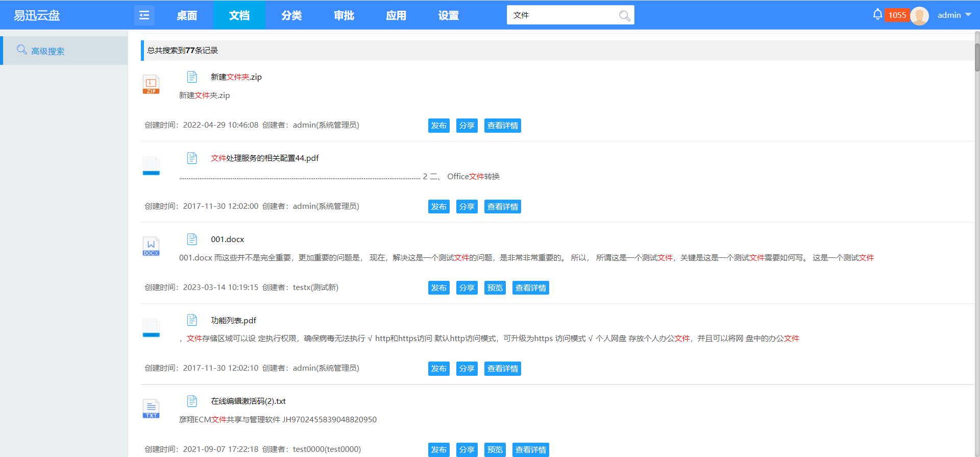The image size is (980, 457).
Task: Click 查看详情 for 文件处理服务的相关配置44.pdf
Action: 502,207
